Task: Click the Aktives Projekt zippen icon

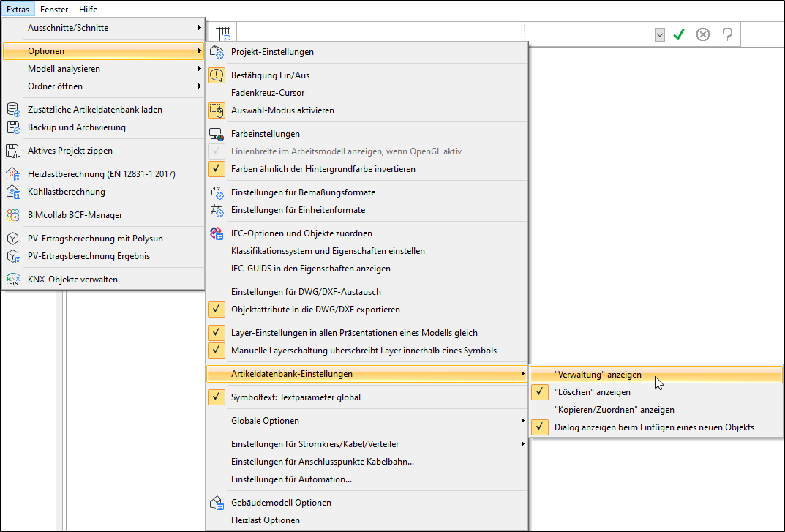Action: click(x=13, y=151)
